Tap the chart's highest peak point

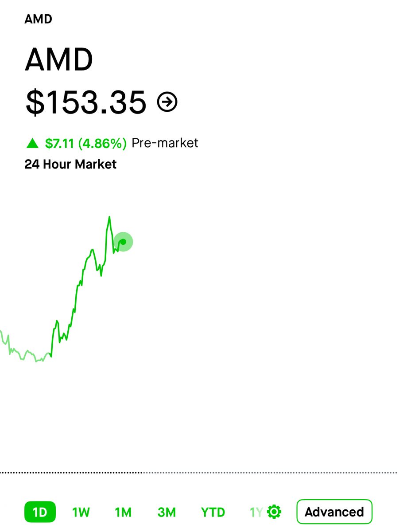click(x=109, y=217)
